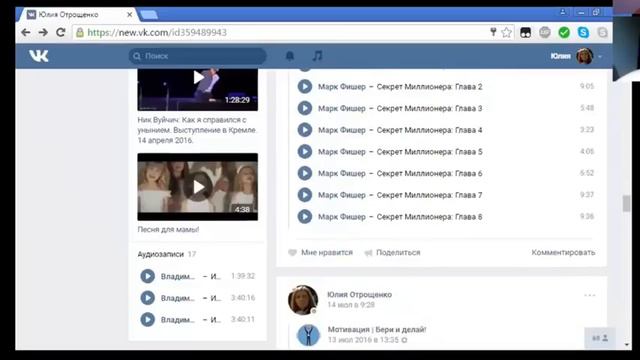Play the audio track lasting 3:40:16
640x360 pixels.
tap(147, 298)
